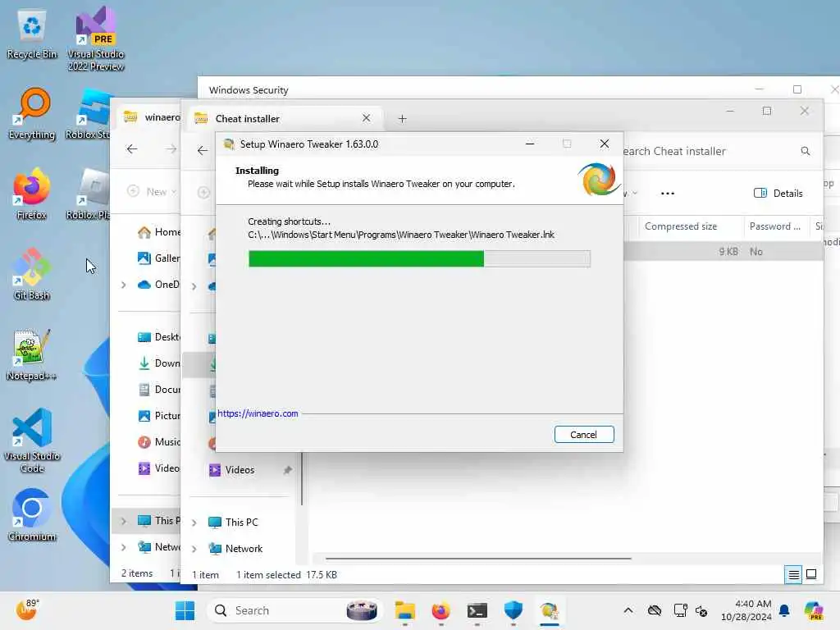This screenshot has height=630, width=840.
Task: Open Pictures in the winaero navigation pane
Action: tap(159, 416)
